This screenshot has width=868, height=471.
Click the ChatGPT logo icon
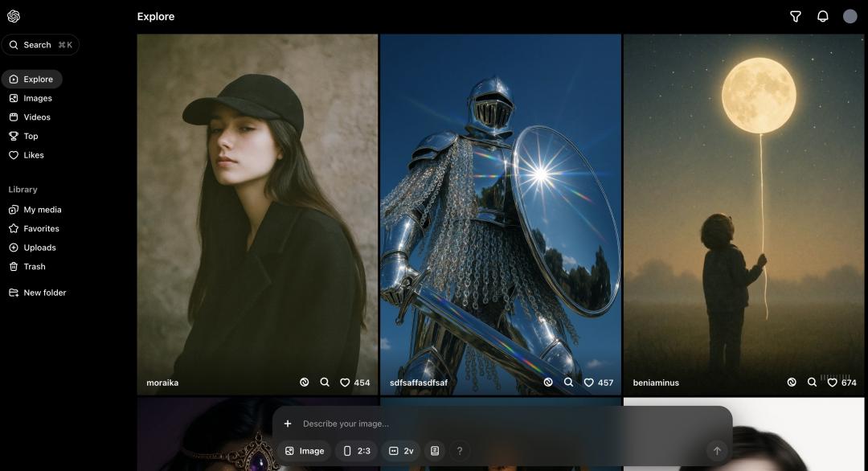click(14, 16)
